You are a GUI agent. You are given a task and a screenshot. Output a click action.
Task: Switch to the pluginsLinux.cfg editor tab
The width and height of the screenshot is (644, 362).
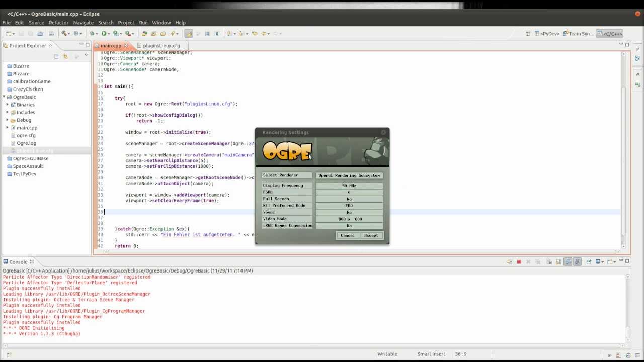point(161,45)
